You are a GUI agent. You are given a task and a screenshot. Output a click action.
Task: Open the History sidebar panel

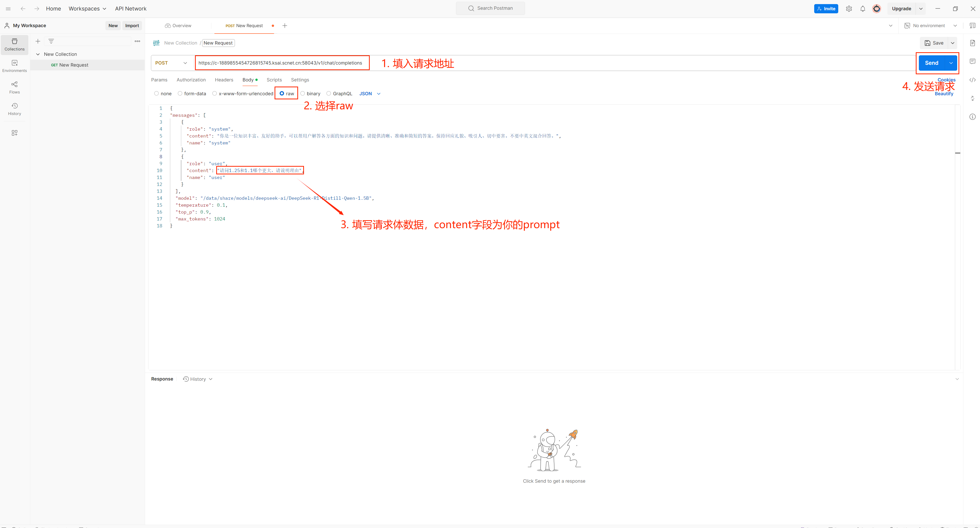click(x=14, y=109)
